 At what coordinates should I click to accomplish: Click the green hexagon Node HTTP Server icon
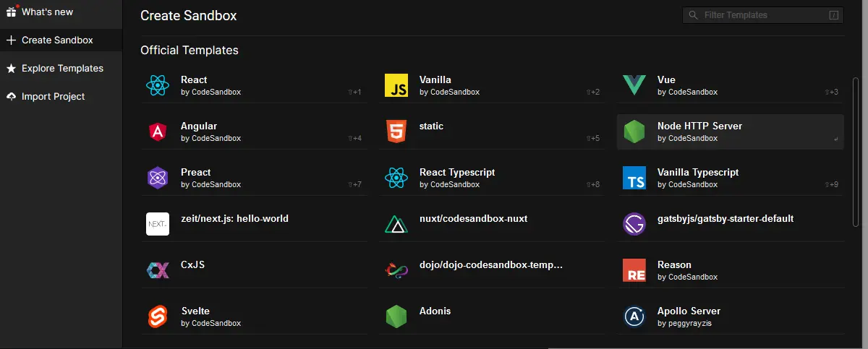coord(634,132)
